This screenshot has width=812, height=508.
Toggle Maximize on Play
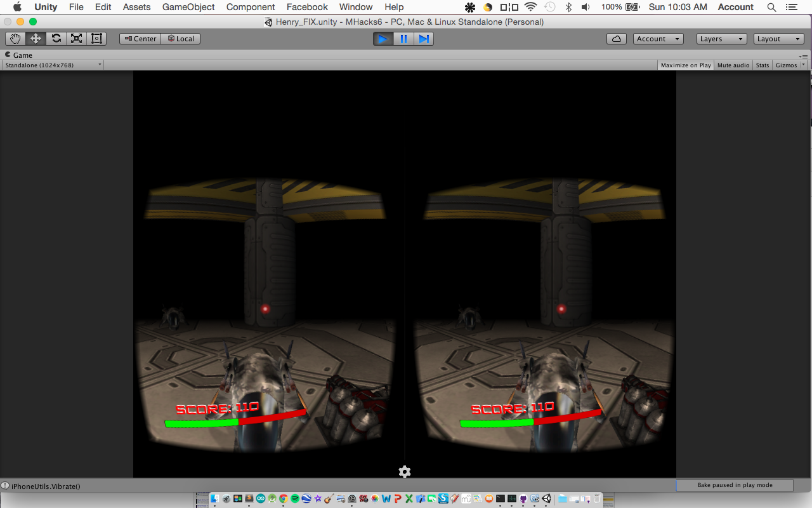pos(686,65)
